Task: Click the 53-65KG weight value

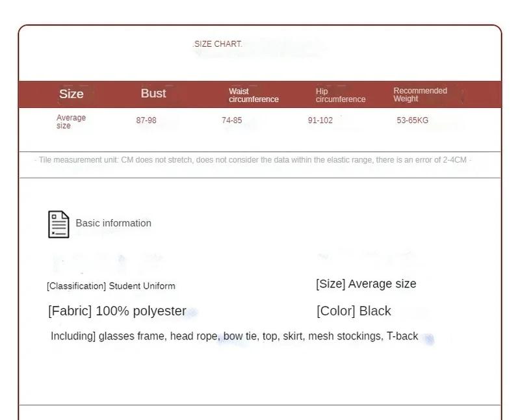Action: pyautogui.click(x=413, y=120)
